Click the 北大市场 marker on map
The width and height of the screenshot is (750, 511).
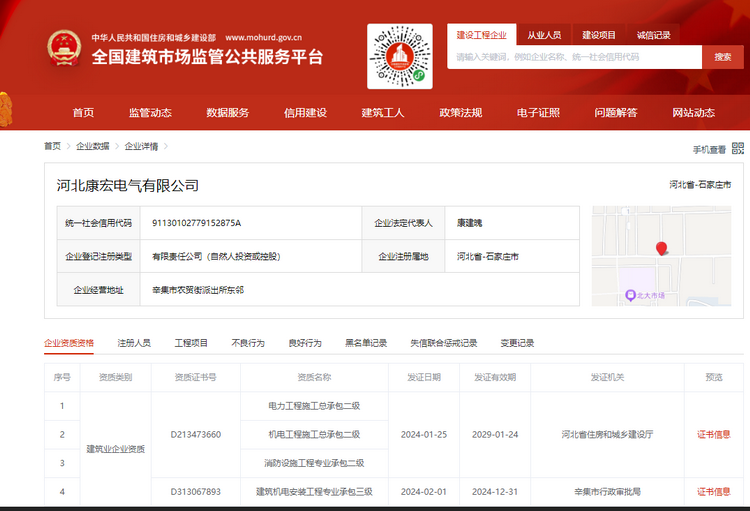pyautogui.click(x=645, y=295)
